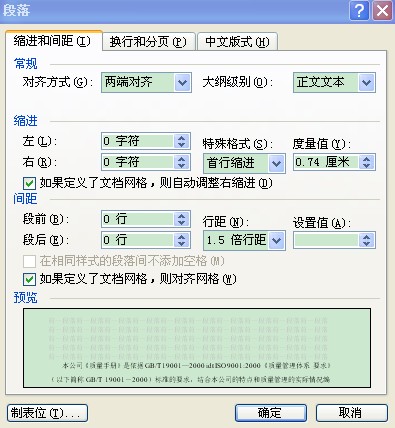
Task: Click the paragraph preview box
Action: pos(197,348)
